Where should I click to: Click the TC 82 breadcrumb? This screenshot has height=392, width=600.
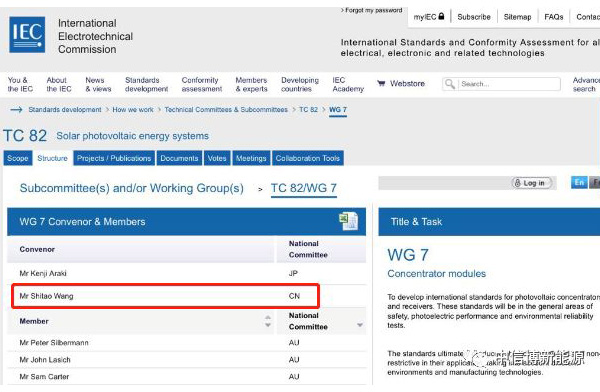click(308, 109)
